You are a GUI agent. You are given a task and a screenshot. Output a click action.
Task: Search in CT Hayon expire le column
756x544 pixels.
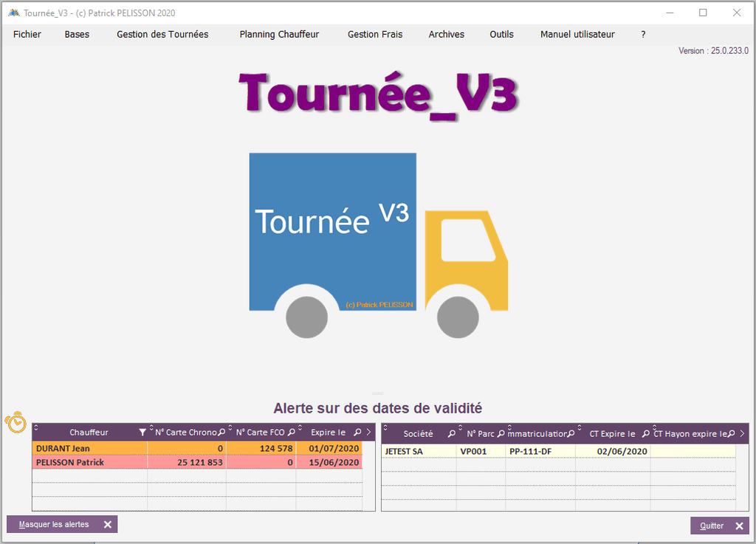click(x=732, y=434)
